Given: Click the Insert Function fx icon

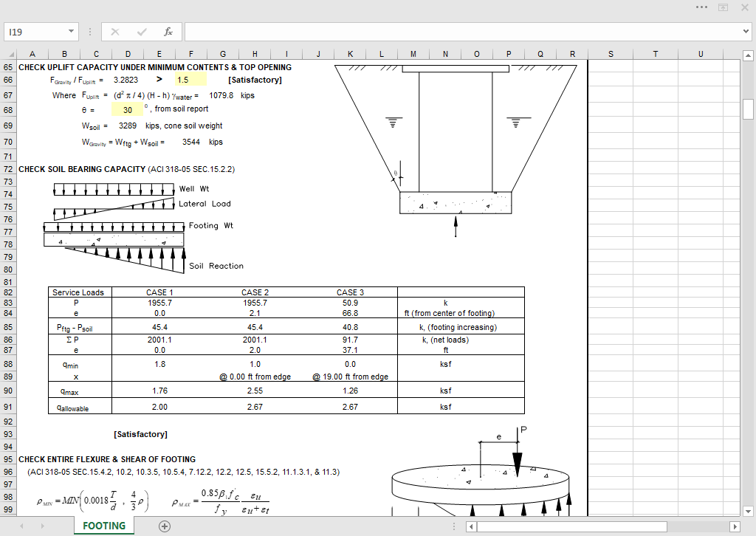Looking at the screenshot, I should (168, 32).
